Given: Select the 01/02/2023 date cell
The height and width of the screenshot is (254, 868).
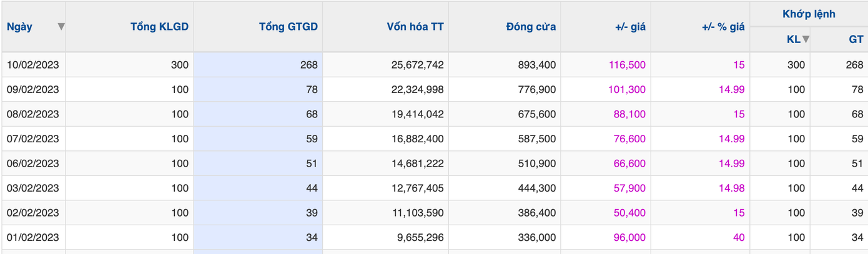Looking at the screenshot, I should pos(32,237).
